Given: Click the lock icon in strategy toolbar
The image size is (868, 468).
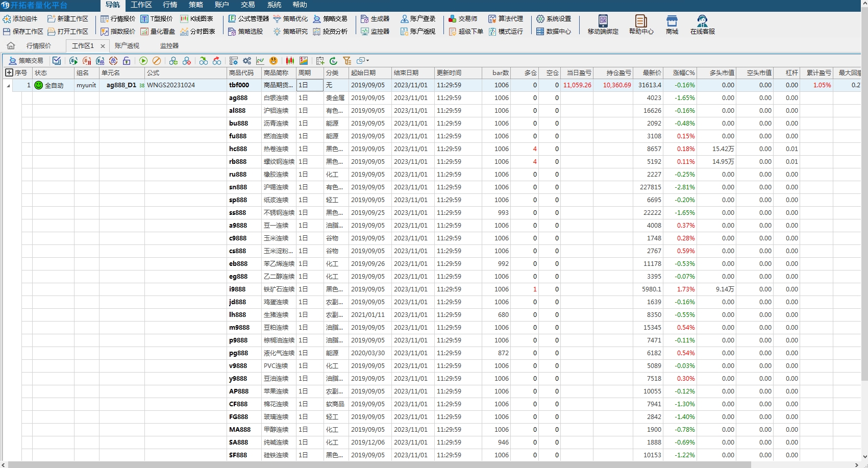Looking at the screenshot, I should (x=127, y=61).
